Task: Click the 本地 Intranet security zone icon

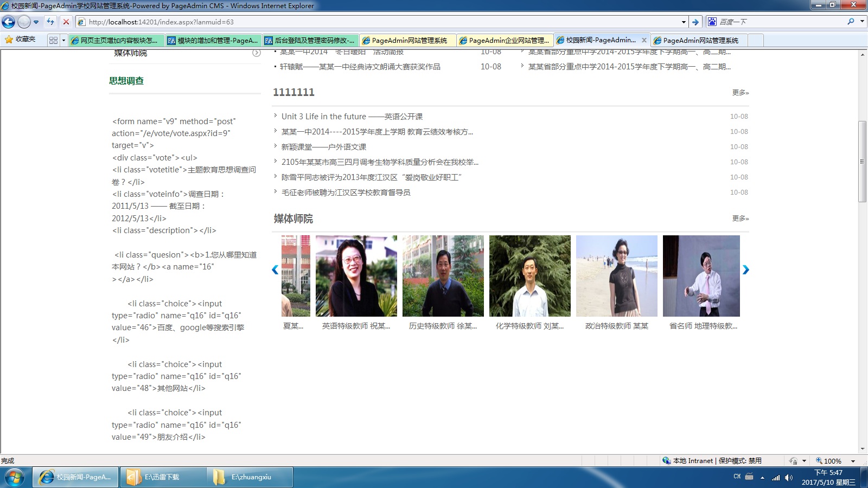Action: [x=666, y=460]
